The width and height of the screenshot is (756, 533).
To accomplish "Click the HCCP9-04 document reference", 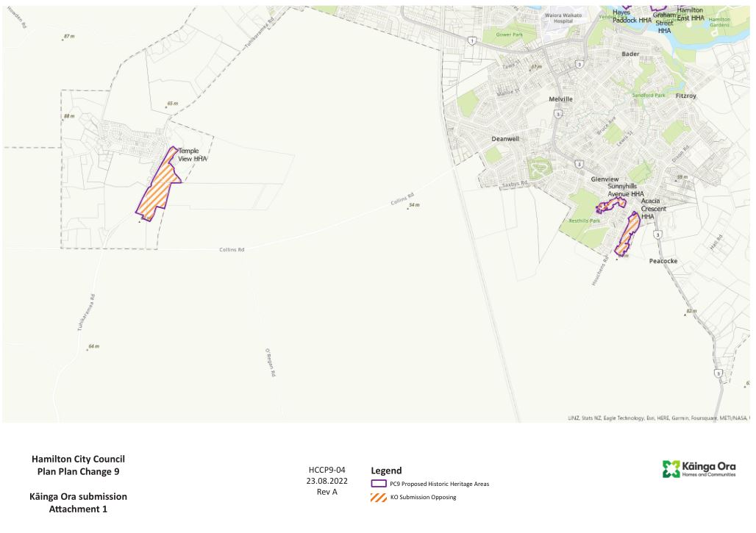I will (x=327, y=469).
